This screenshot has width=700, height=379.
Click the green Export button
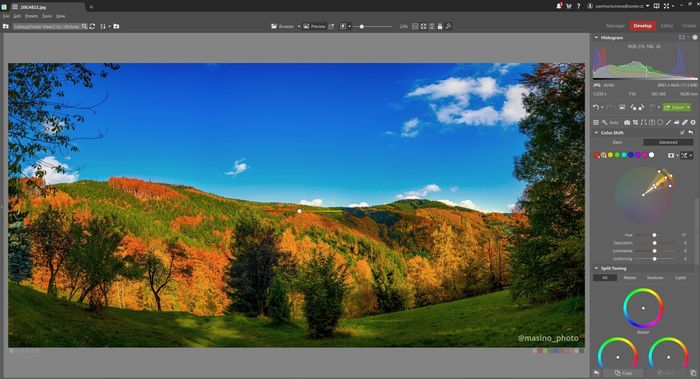[675, 107]
